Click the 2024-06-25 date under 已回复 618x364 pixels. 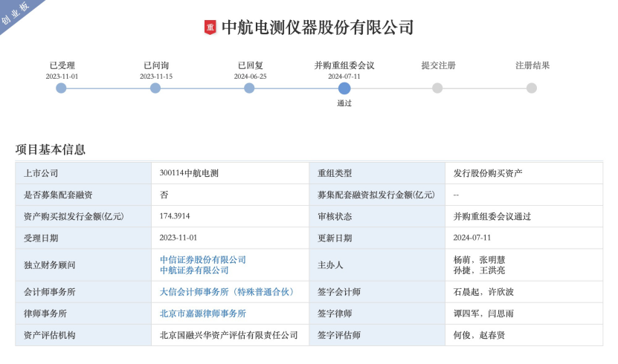251,77
